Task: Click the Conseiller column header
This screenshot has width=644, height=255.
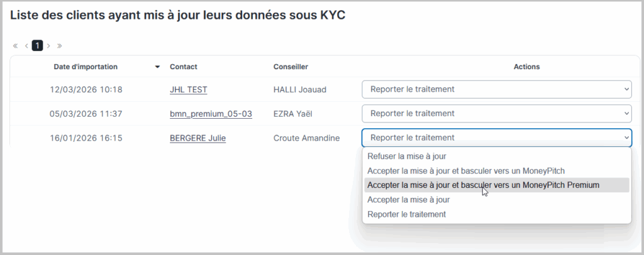Action: (x=291, y=67)
